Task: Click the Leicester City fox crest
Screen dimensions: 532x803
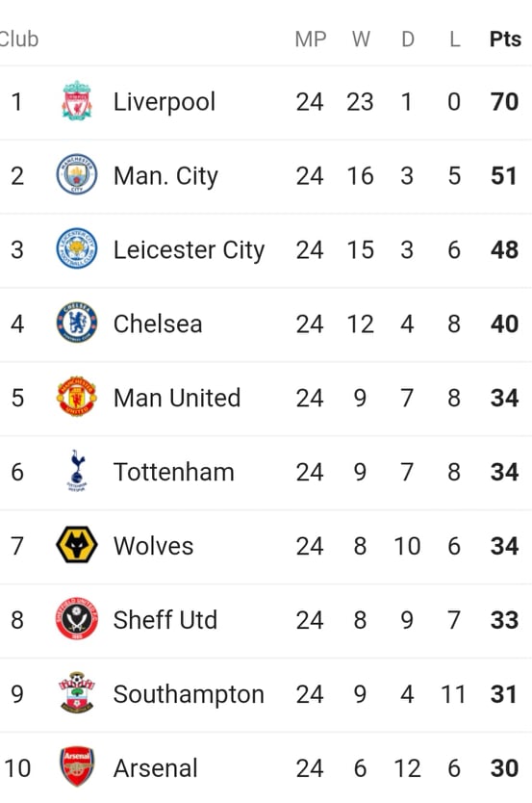Action: pyautogui.click(x=77, y=248)
